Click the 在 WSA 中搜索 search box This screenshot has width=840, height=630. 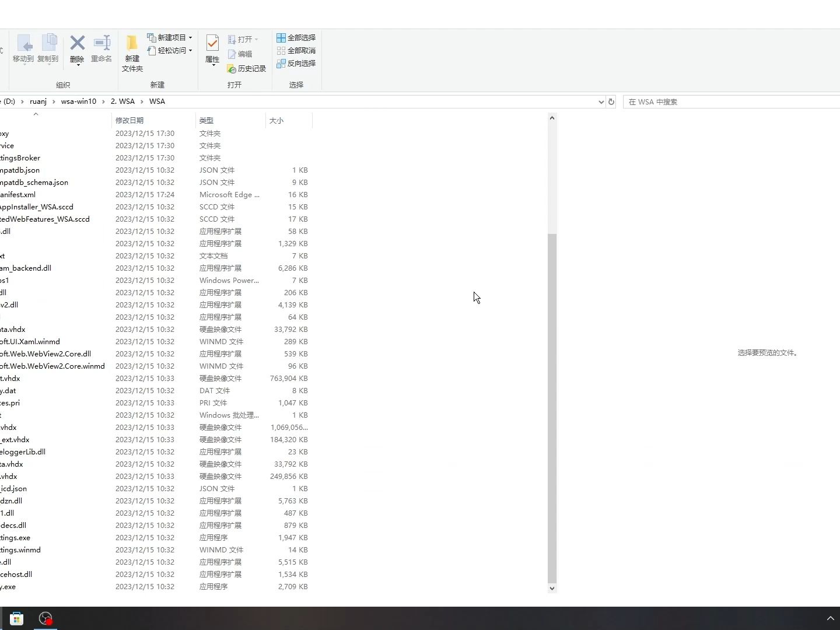[732, 101]
